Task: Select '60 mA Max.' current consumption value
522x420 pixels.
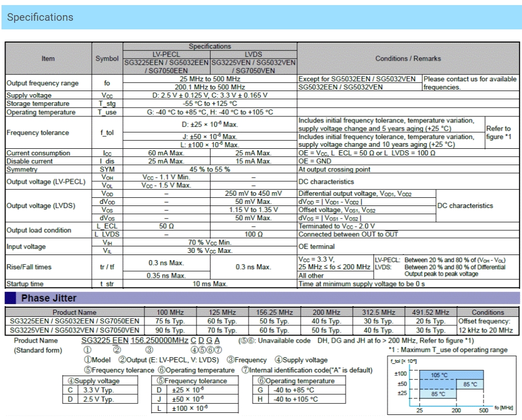Action: [x=166, y=153]
